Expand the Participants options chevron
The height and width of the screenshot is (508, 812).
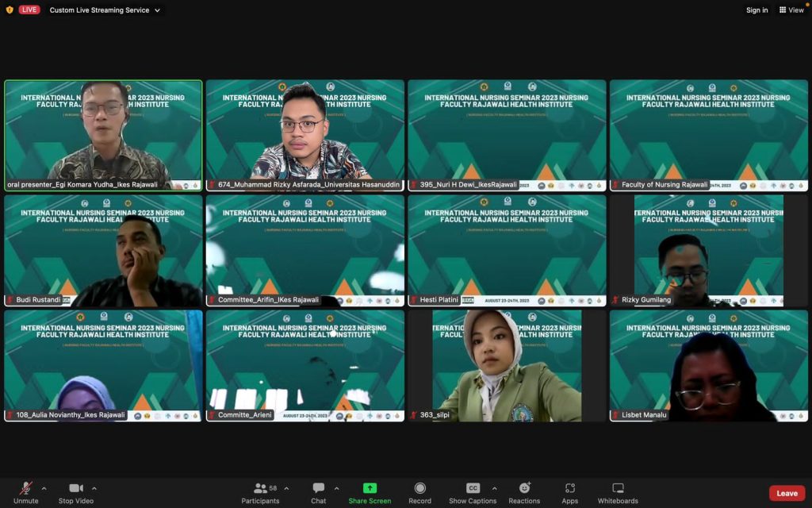click(x=286, y=488)
